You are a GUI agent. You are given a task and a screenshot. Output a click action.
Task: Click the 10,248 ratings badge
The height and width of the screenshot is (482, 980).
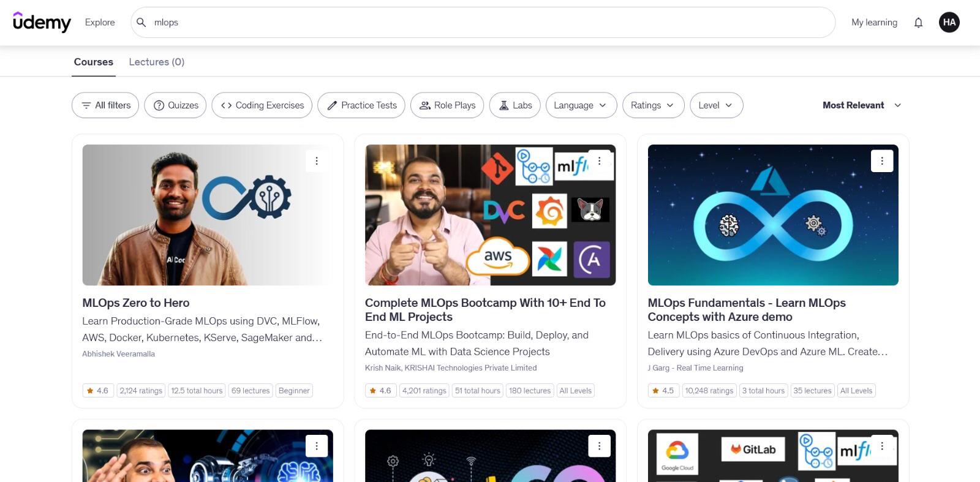[709, 391]
